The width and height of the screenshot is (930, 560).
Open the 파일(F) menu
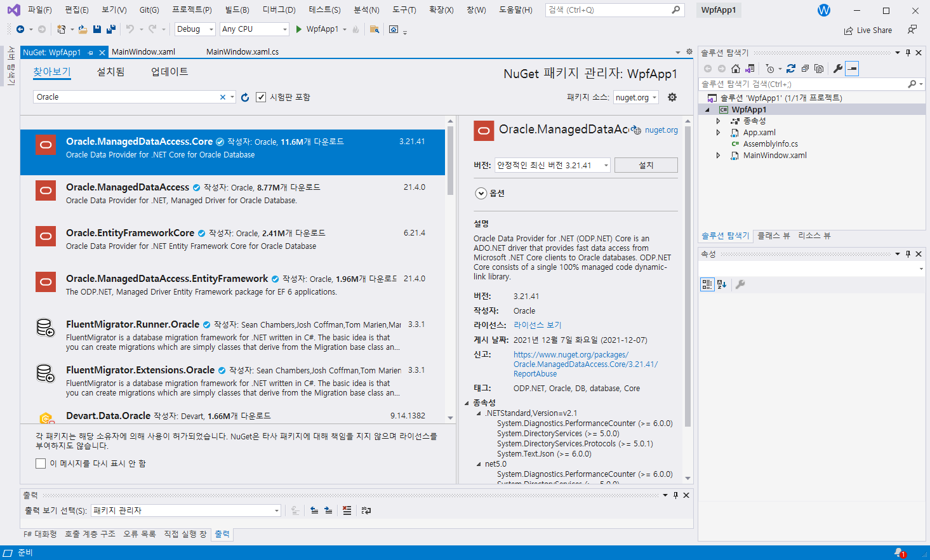40,10
